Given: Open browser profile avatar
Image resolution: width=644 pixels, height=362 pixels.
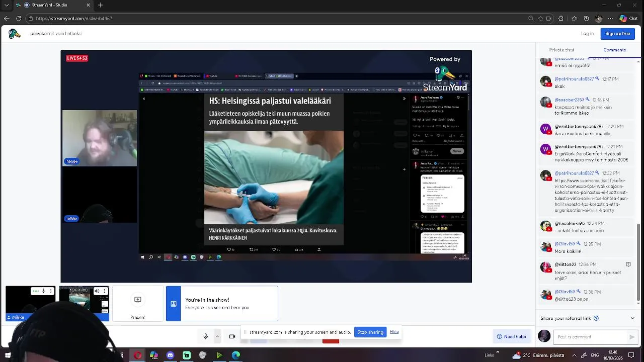Looking at the screenshot, I should (598, 19).
